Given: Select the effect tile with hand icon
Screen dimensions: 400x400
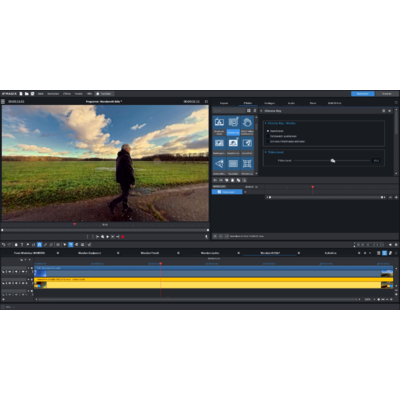Looking at the screenshot, I should coord(247,126).
